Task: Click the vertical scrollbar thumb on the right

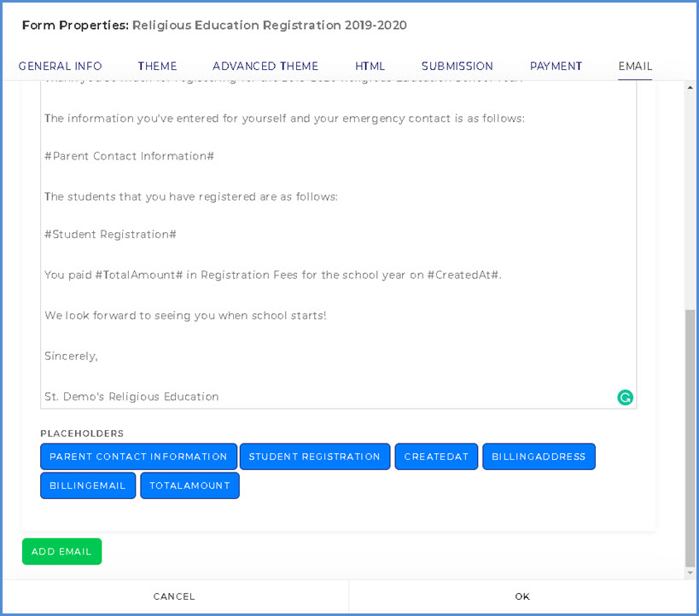Action: 690,435
